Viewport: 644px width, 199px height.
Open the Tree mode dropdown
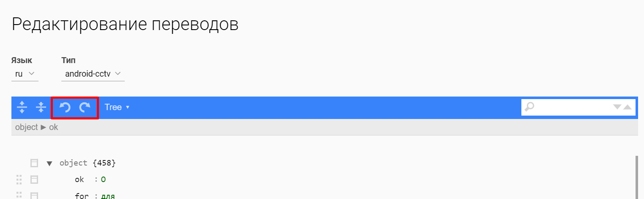coord(117,108)
